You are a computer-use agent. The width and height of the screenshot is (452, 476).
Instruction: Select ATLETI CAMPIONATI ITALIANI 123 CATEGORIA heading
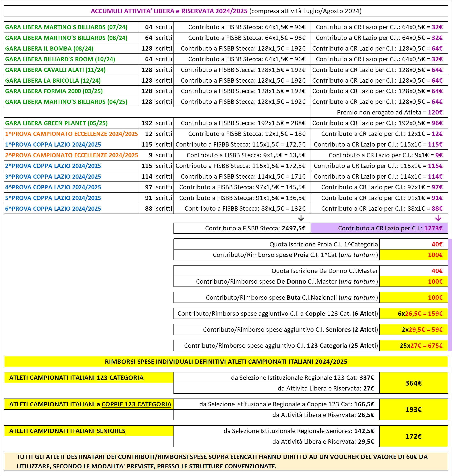[x=89, y=378]
